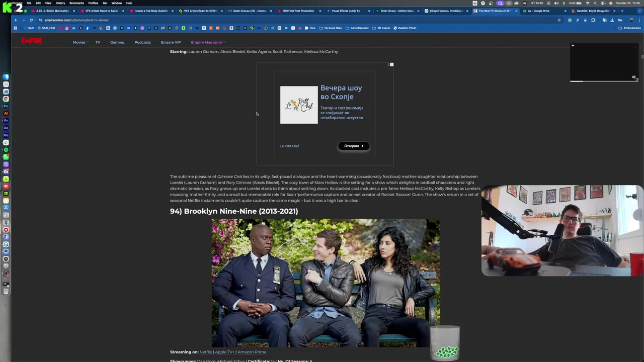Open macOS Spotlight search icon

(595, 3)
